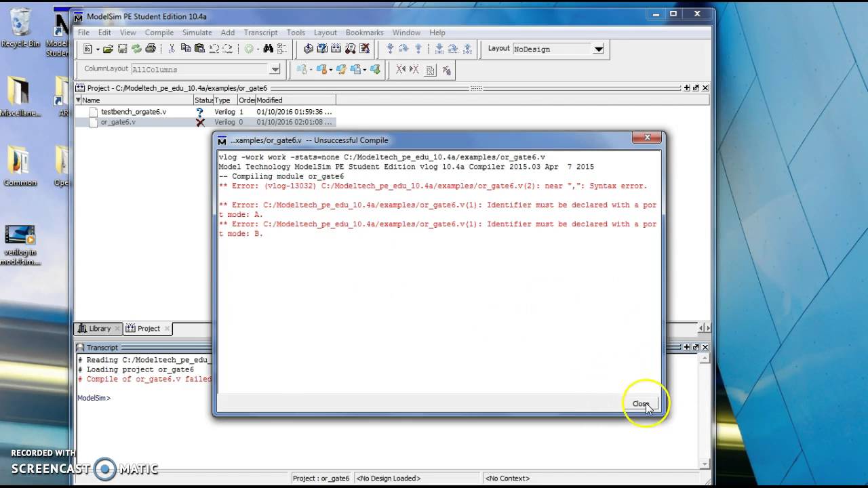Click the Project panel plus (zoom) button
The height and width of the screenshot is (488, 868).
coord(687,88)
